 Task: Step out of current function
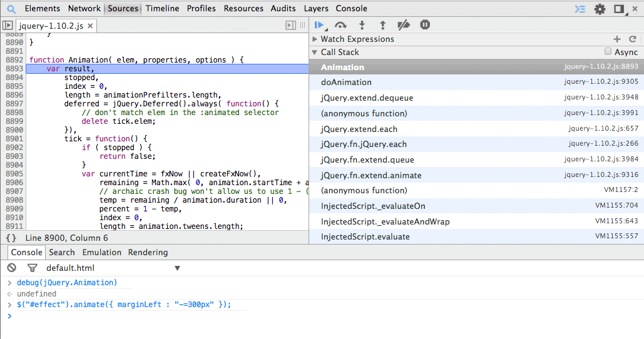point(383,25)
